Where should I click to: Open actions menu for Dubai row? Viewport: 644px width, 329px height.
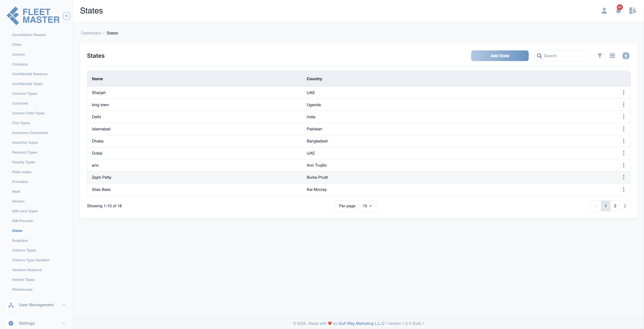click(x=624, y=153)
